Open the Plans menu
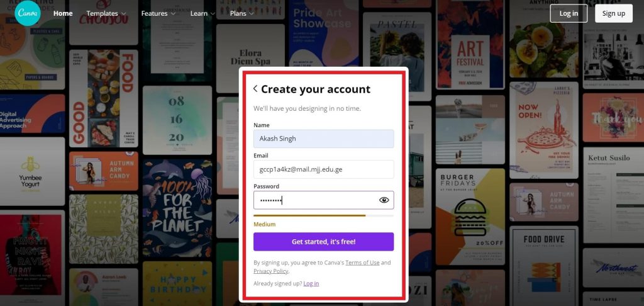The height and width of the screenshot is (306, 644). 242,14
